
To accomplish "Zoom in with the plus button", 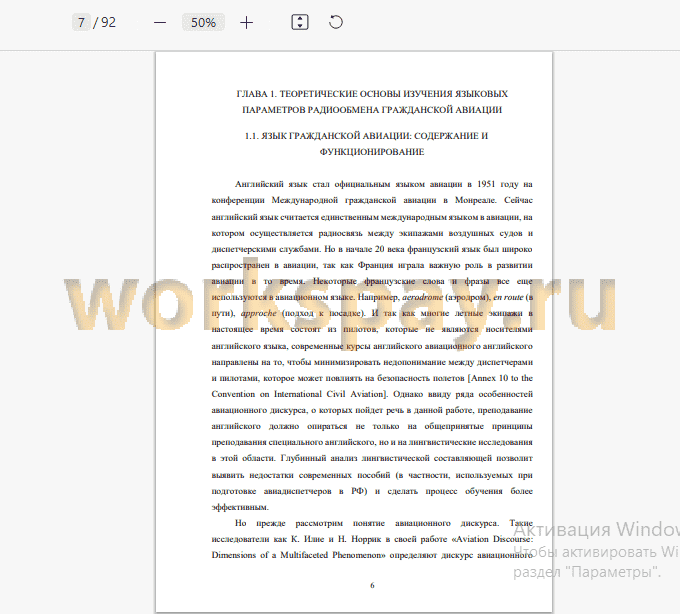I will (246, 23).
